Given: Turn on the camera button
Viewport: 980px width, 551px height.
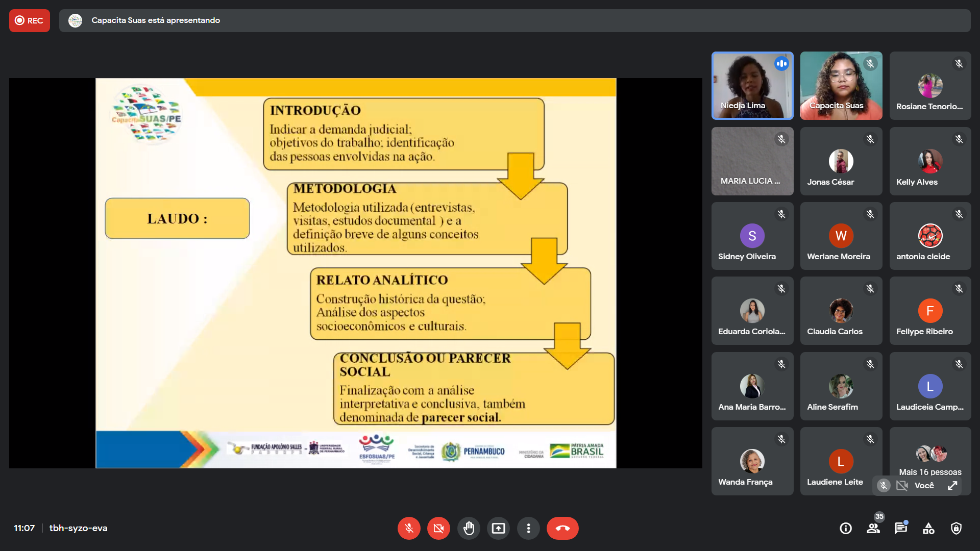Looking at the screenshot, I should click(438, 528).
